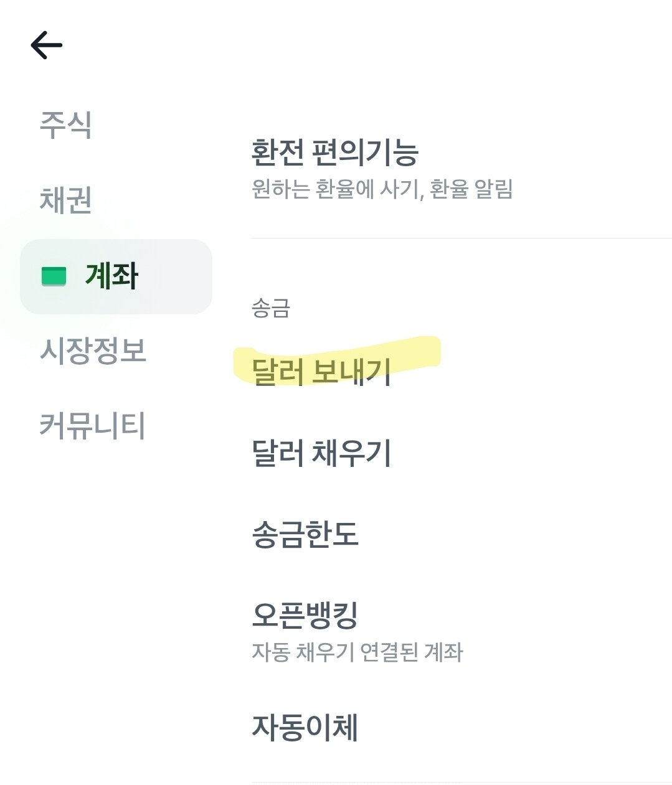Screen dimensions: 672x785
Task: Open the 시장정보 category
Action: (x=93, y=350)
